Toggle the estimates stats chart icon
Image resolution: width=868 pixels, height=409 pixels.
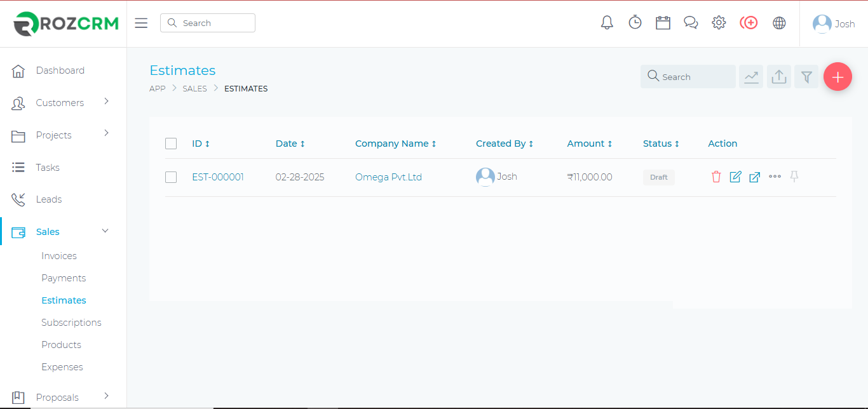coord(751,77)
